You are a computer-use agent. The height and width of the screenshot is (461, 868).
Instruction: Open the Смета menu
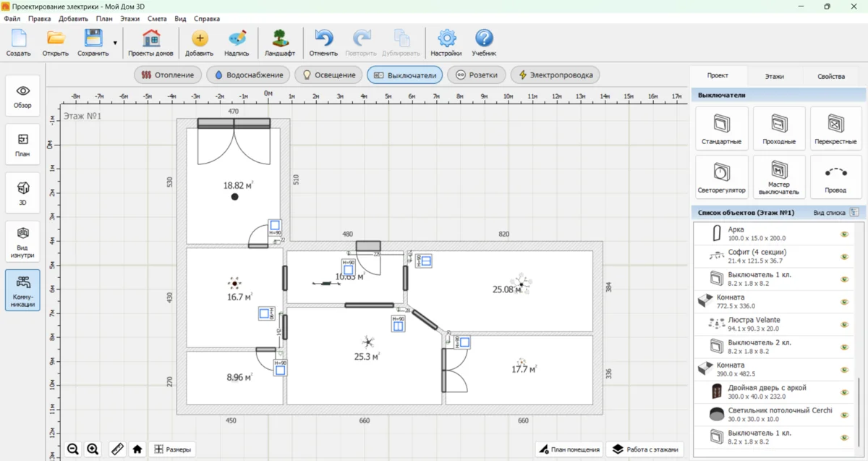[157, 18]
